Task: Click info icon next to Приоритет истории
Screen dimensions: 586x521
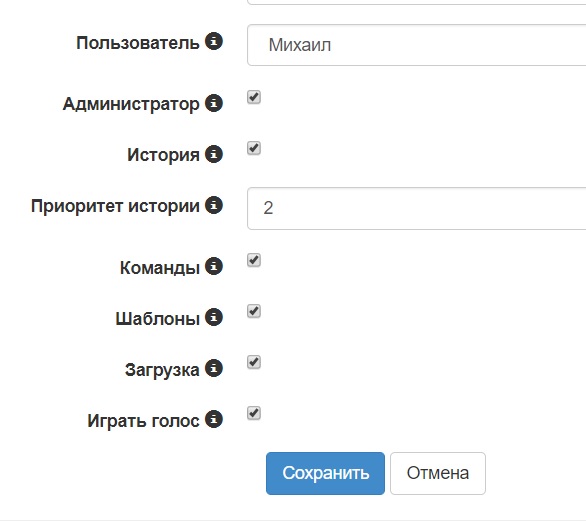Action: (x=214, y=205)
